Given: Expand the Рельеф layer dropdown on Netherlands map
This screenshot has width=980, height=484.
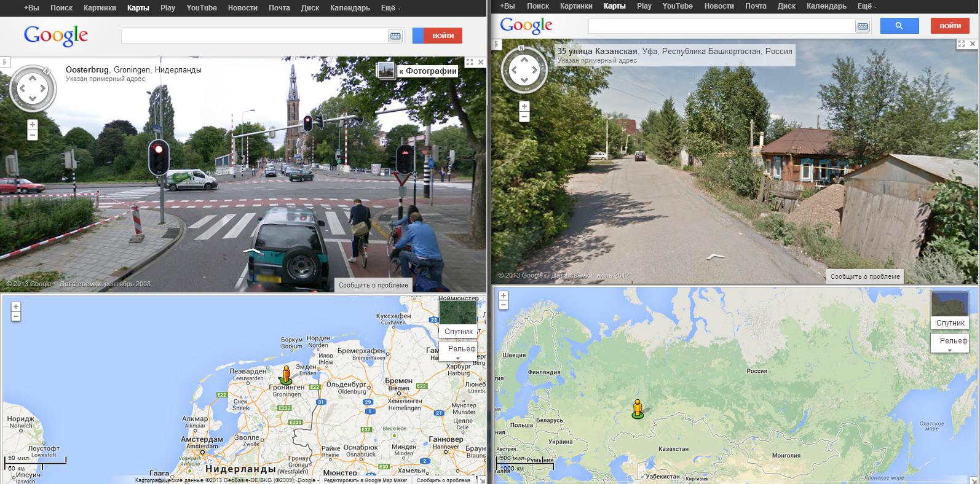Looking at the screenshot, I should (x=458, y=352).
